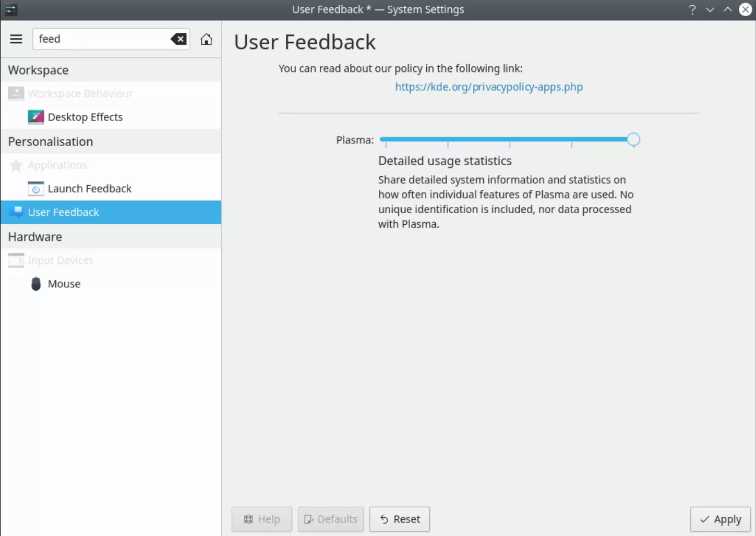
Task: Click the Hardware section header
Action: pyautogui.click(x=111, y=237)
